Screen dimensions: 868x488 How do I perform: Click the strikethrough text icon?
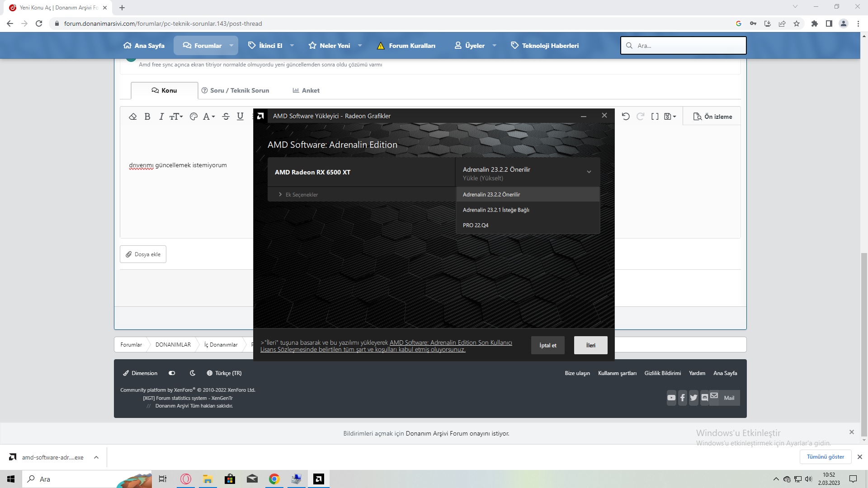[x=226, y=117]
